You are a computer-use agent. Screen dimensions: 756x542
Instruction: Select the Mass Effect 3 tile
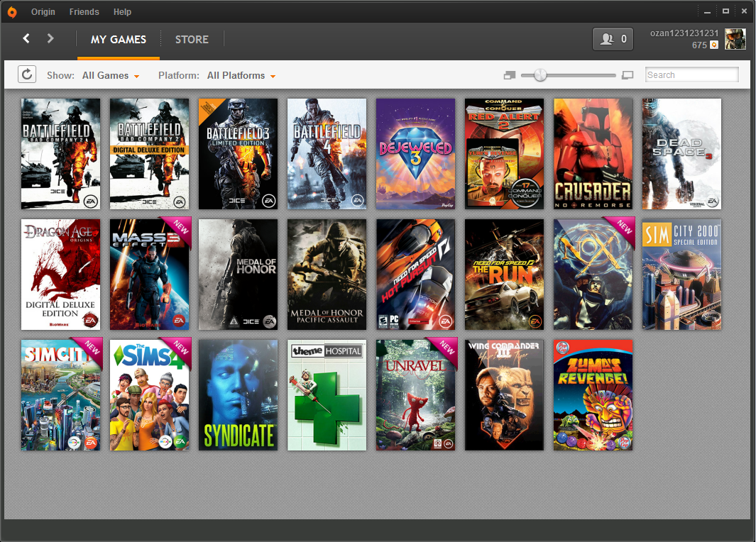coord(150,274)
